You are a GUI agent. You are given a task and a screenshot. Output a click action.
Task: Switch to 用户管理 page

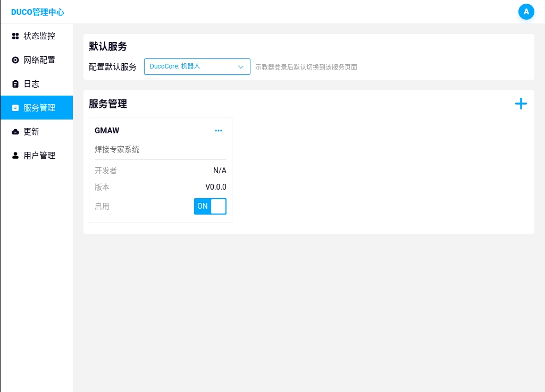point(39,156)
